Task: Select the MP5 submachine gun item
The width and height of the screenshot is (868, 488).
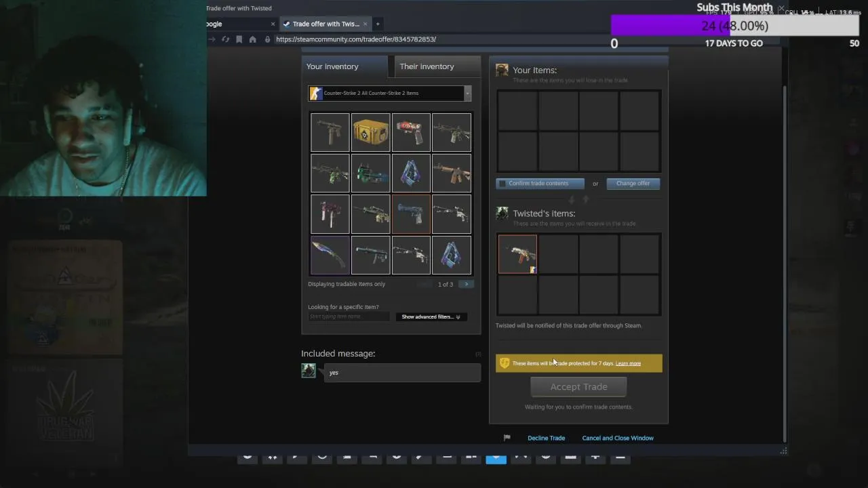Action: pos(370,254)
